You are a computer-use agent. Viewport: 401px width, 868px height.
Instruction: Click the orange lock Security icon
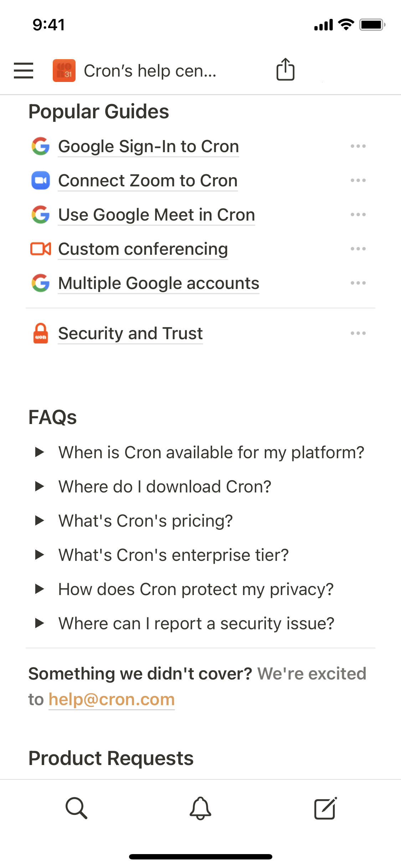[41, 334]
